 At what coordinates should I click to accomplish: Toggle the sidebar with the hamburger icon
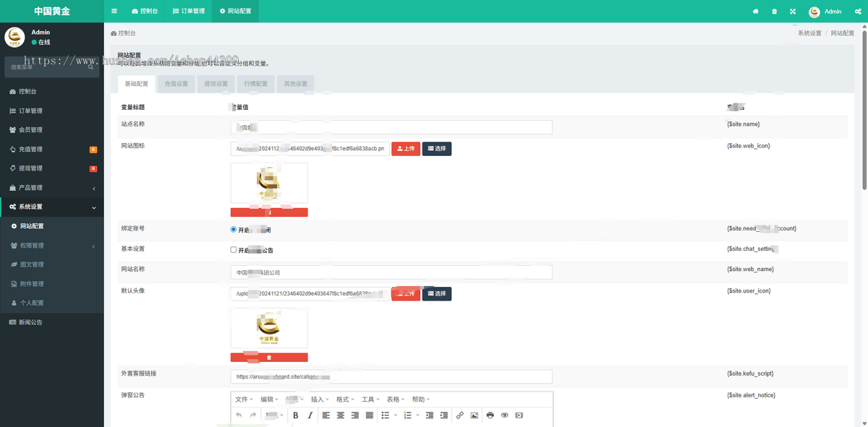coord(114,12)
